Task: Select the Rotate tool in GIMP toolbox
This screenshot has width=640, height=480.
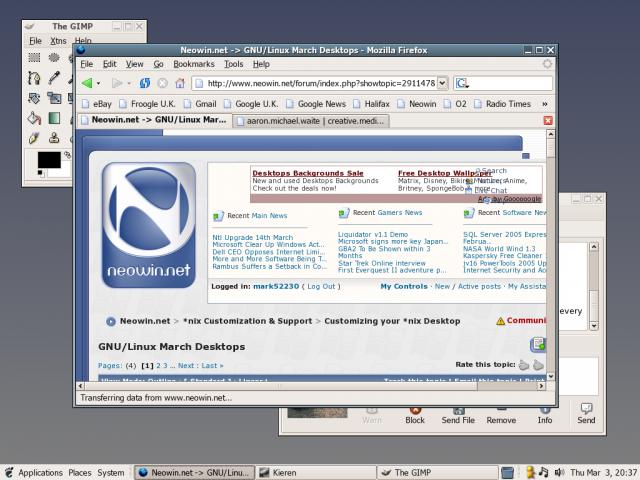Action: (x=34, y=98)
